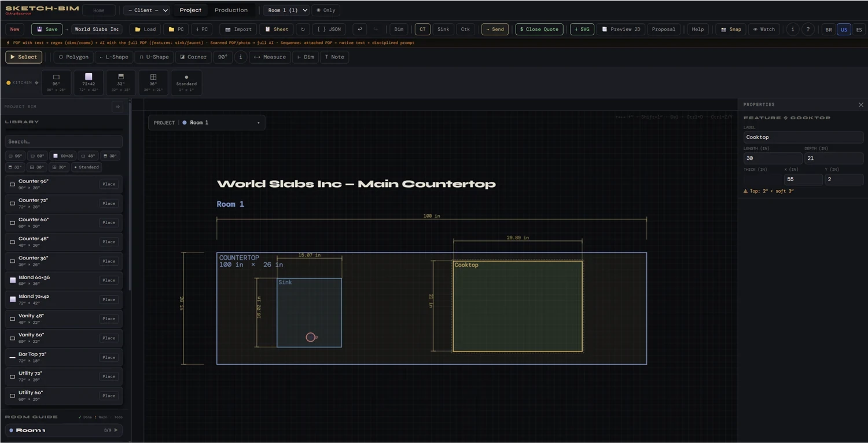Pick the Standard faucet preset tile
868x443 pixels.
pyautogui.click(x=186, y=82)
